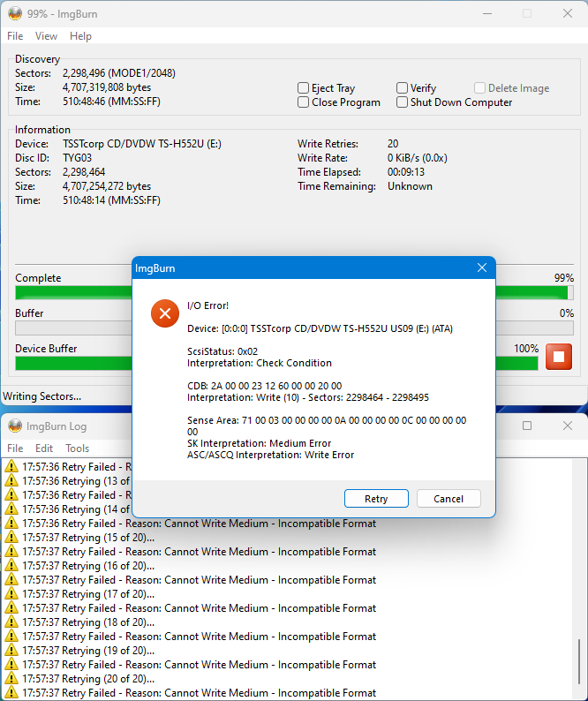Click 'Writing Sectors...' in the status bar
588x701 pixels.
[42, 396]
